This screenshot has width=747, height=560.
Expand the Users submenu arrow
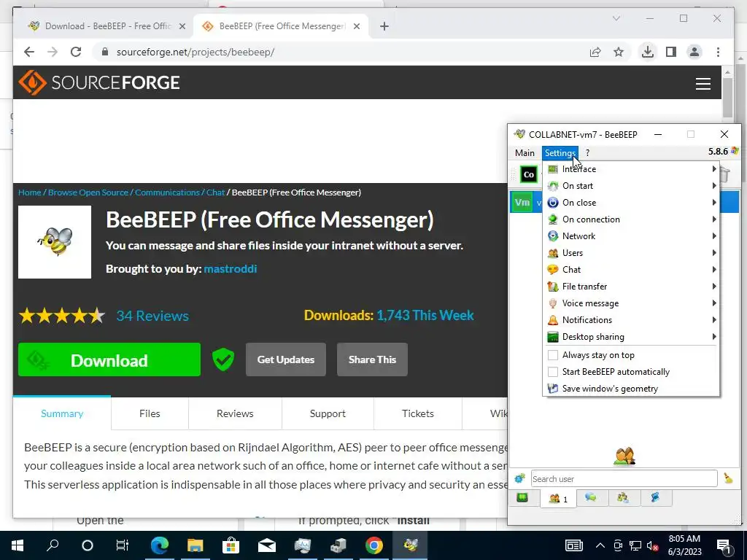point(714,253)
